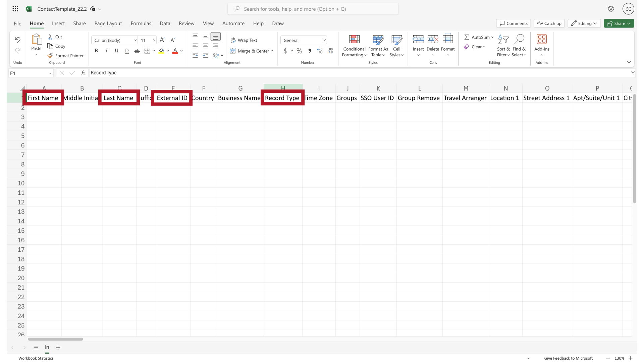This screenshot has height=362, width=644.
Task: Open Find & Select tool
Action: (x=519, y=46)
